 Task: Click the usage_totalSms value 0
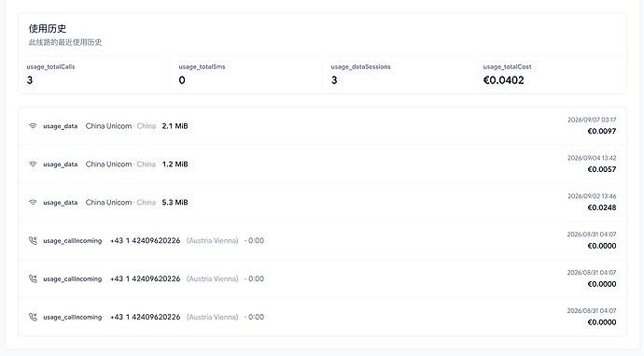[182, 80]
